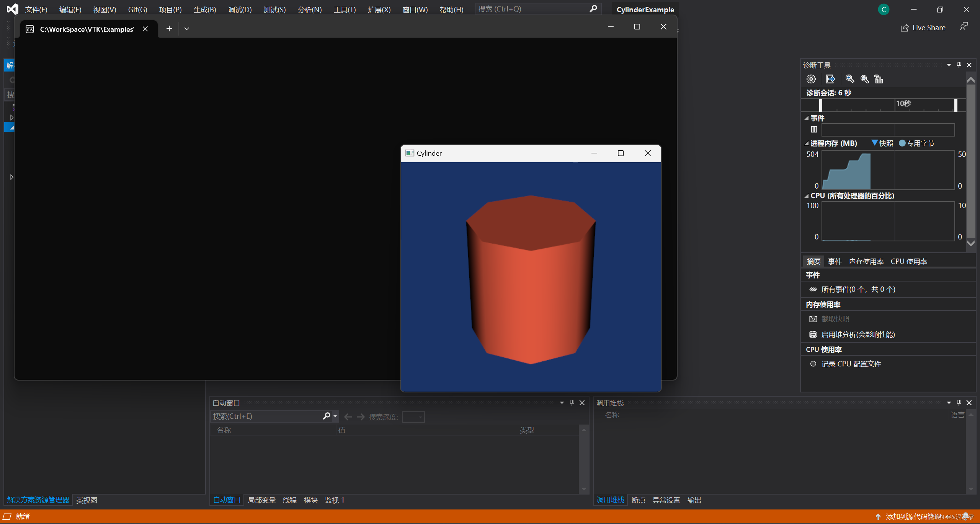Image resolution: width=980 pixels, height=524 pixels.
Task: Zoom in on the diagnostics timeline
Action: [849, 79]
